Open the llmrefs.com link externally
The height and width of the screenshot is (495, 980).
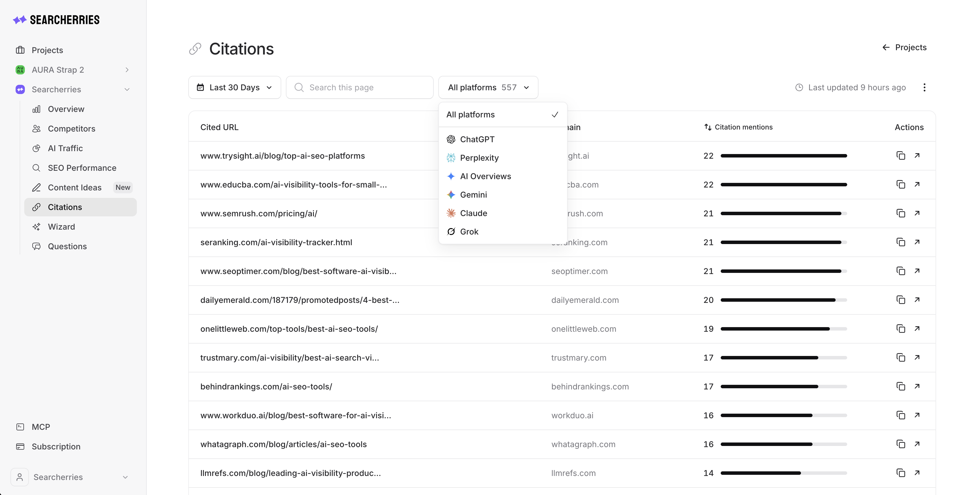[x=917, y=473]
